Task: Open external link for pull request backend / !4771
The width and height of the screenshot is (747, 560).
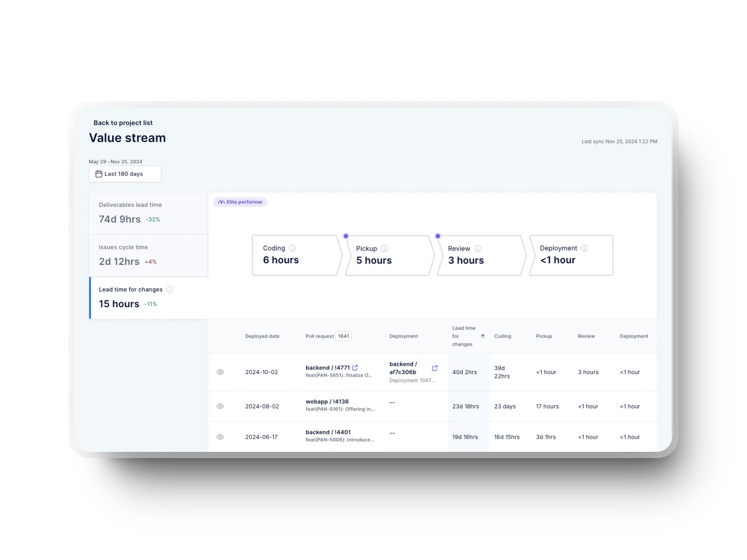Action: (x=355, y=367)
